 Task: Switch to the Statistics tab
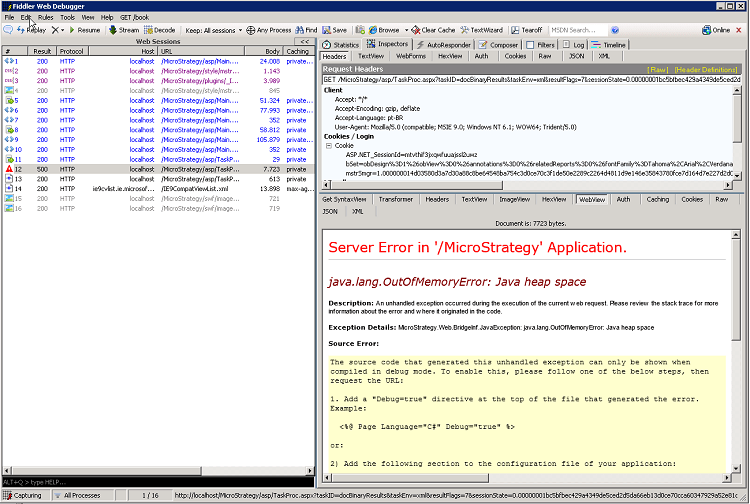(341, 44)
